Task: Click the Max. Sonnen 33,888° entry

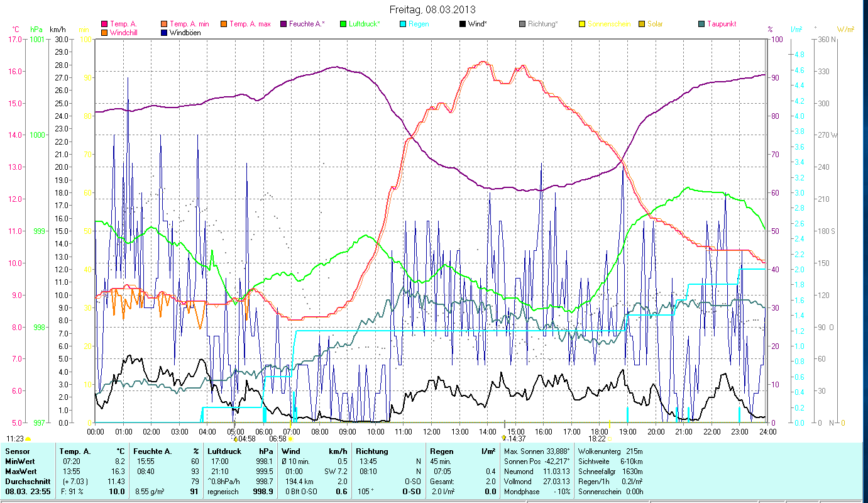Action: [537, 451]
